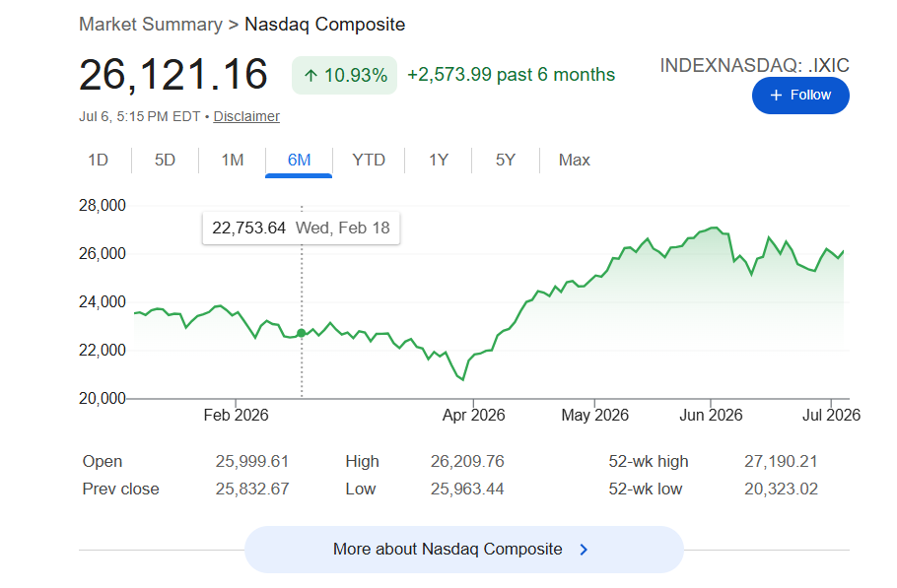Click the Prev close value 25,832.67
Screen dimensions: 897x588
click(x=252, y=490)
